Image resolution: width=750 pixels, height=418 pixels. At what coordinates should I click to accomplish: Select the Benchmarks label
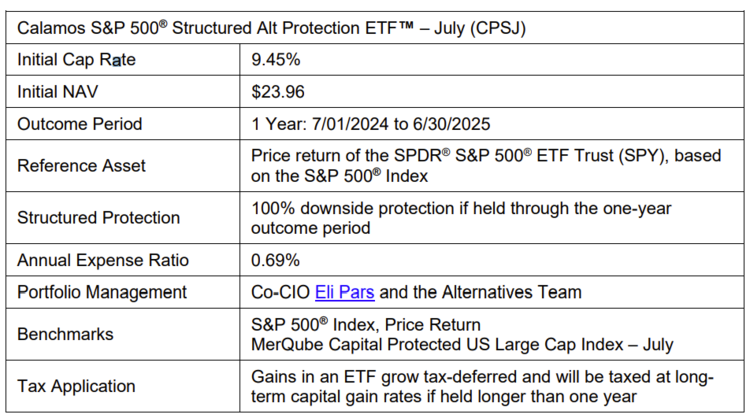tap(66, 335)
